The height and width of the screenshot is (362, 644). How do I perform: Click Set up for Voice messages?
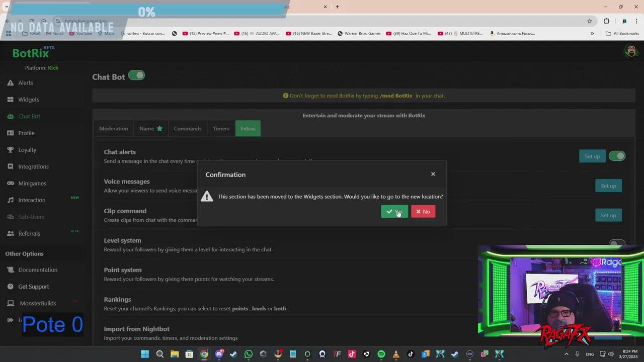[608, 186]
